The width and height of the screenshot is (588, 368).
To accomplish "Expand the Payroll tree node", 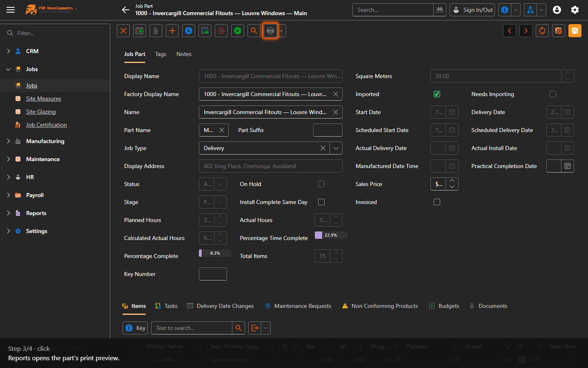I will click(8, 195).
